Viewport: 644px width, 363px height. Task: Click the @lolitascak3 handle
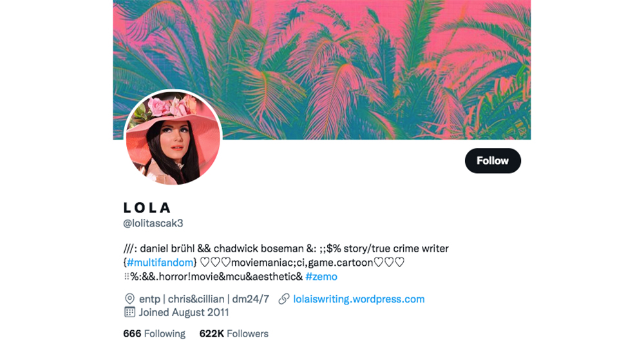(153, 223)
